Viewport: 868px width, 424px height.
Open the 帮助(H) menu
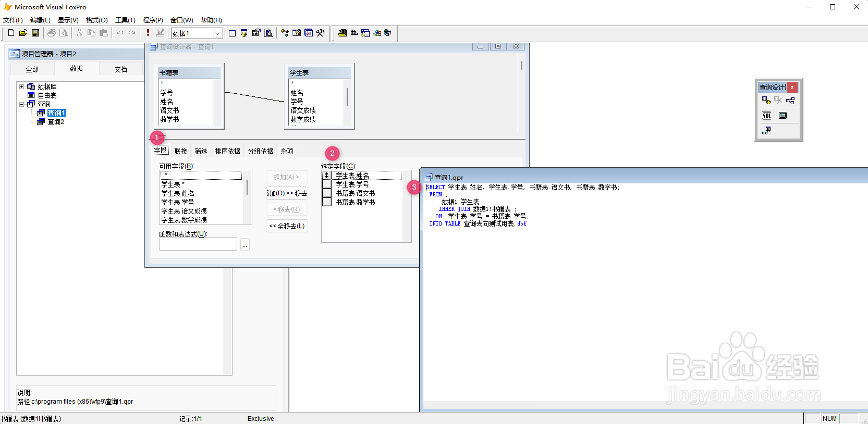[x=211, y=20]
